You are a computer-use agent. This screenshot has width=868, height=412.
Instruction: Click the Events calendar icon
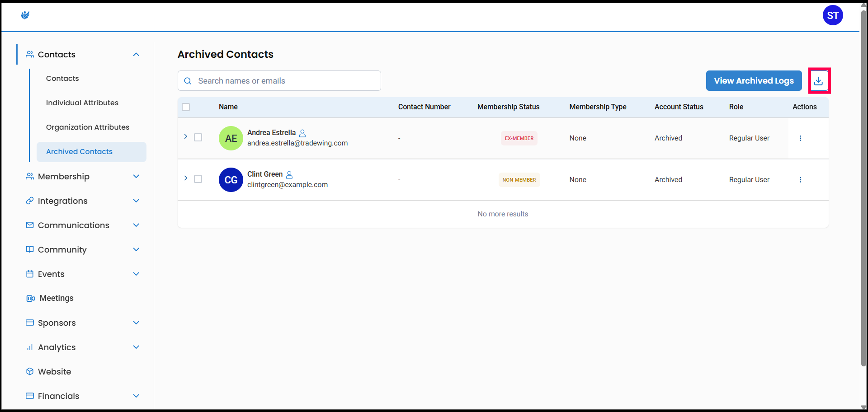[x=30, y=274]
